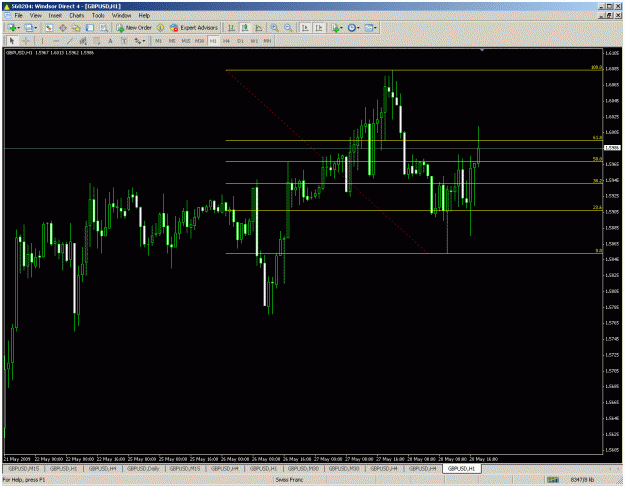
Task: Open the File menu
Action: pos(18,16)
